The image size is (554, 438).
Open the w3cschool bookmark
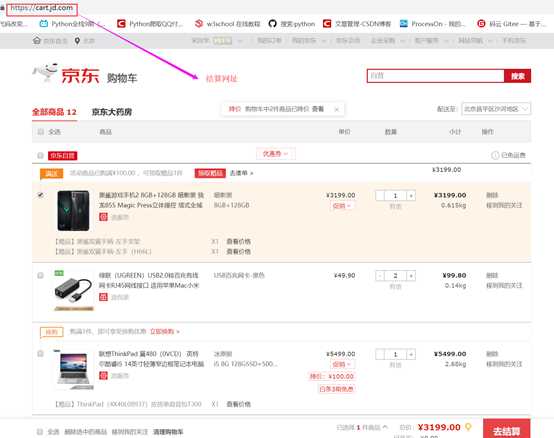[228, 24]
